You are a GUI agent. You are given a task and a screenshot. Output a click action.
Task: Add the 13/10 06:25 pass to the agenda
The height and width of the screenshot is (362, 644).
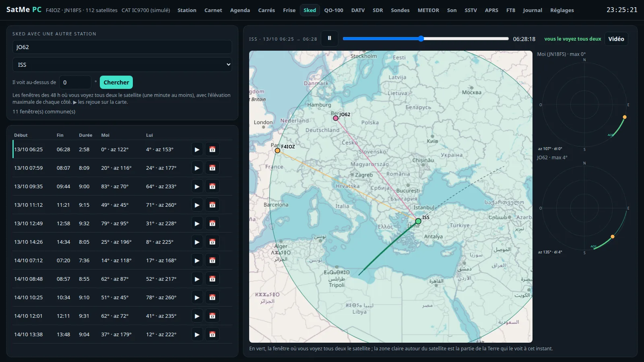point(213,150)
